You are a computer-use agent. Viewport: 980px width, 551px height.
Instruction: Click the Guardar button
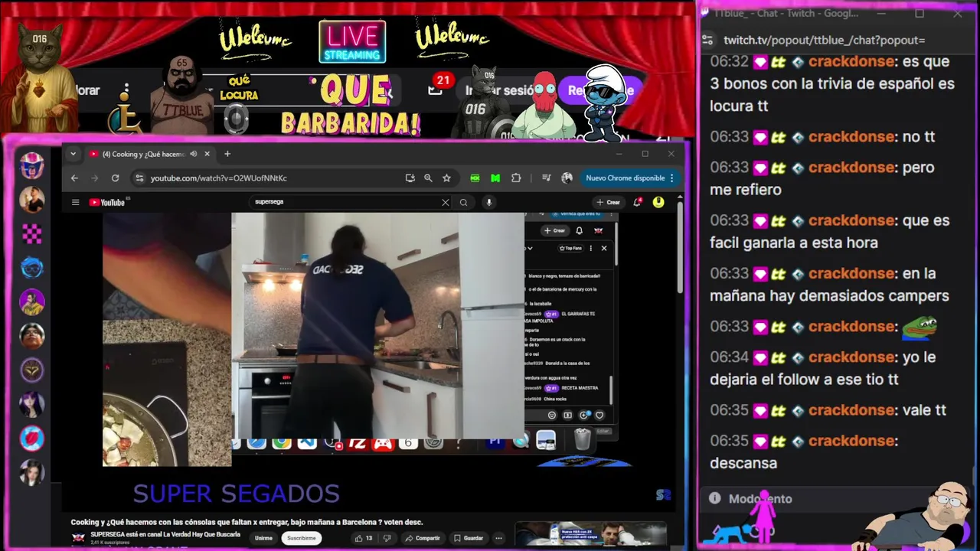tap(468, 538)
